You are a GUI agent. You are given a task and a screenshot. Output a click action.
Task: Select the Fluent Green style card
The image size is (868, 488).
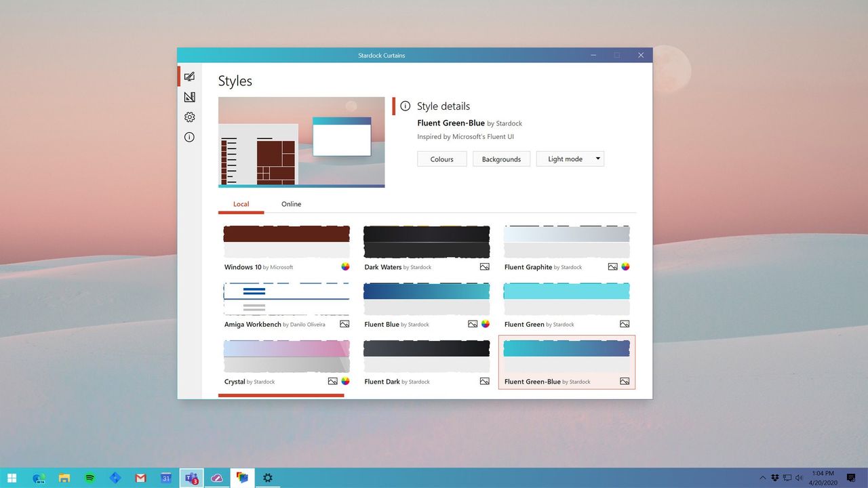pos(566,305)
